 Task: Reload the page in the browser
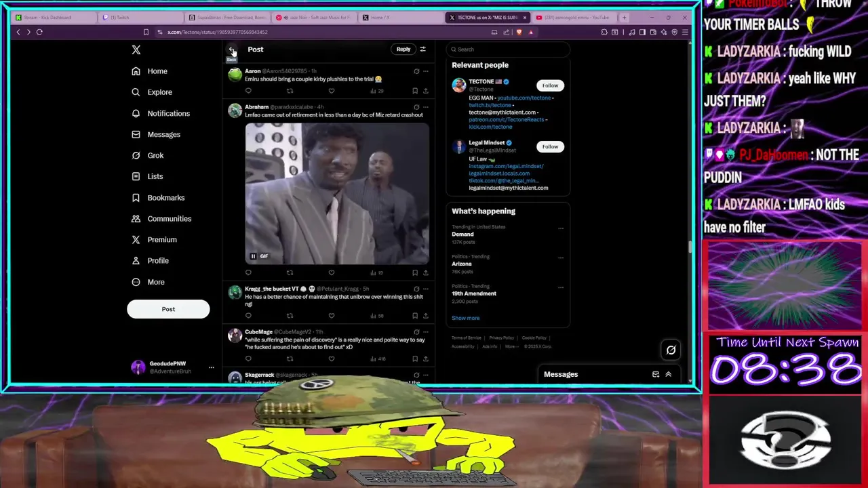39,32
